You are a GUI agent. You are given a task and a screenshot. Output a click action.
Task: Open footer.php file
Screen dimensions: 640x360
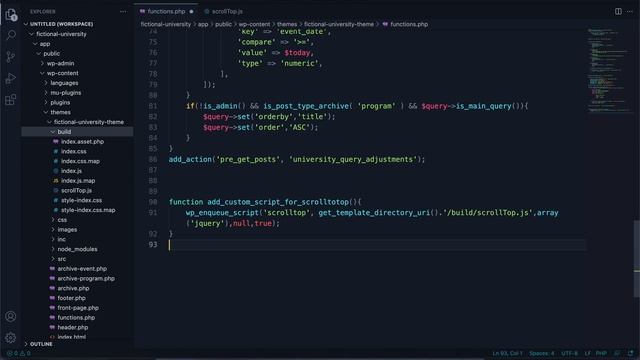pos(71,298)
